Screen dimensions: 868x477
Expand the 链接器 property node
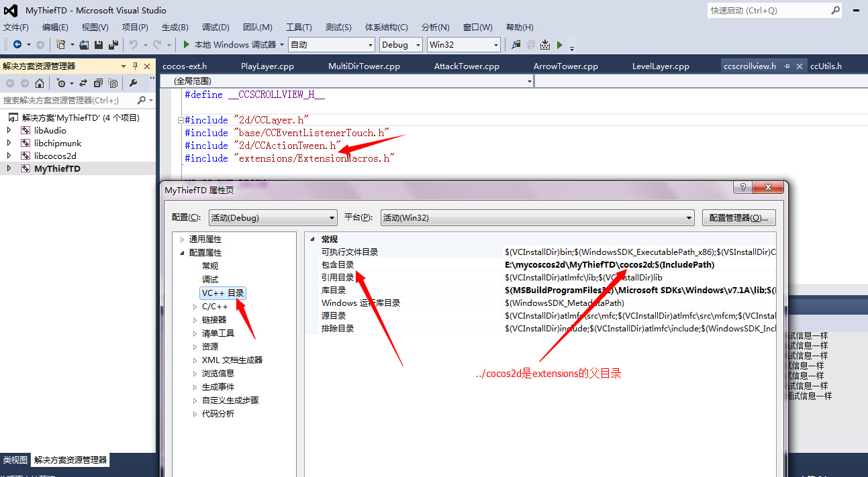[x=195, y=320]
